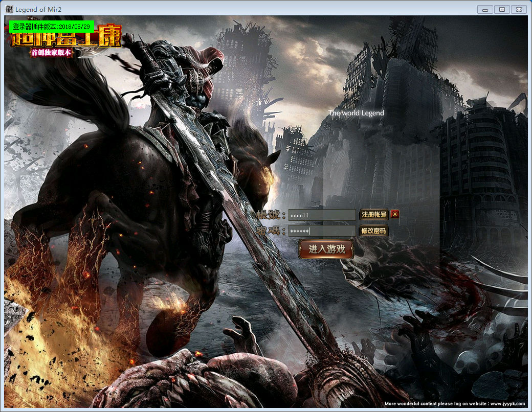Focus the password input field

click(322, 231)
